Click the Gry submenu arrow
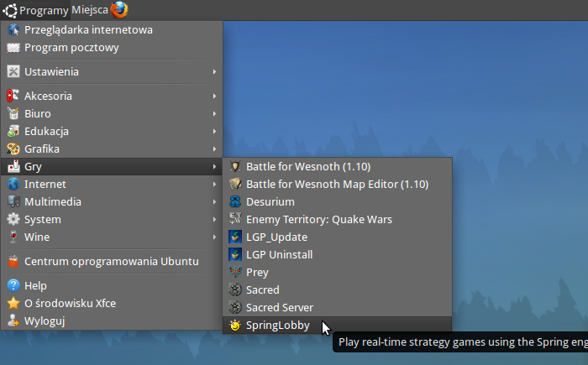The height and width of the screenshot is (365, 588). pos(214,166)
